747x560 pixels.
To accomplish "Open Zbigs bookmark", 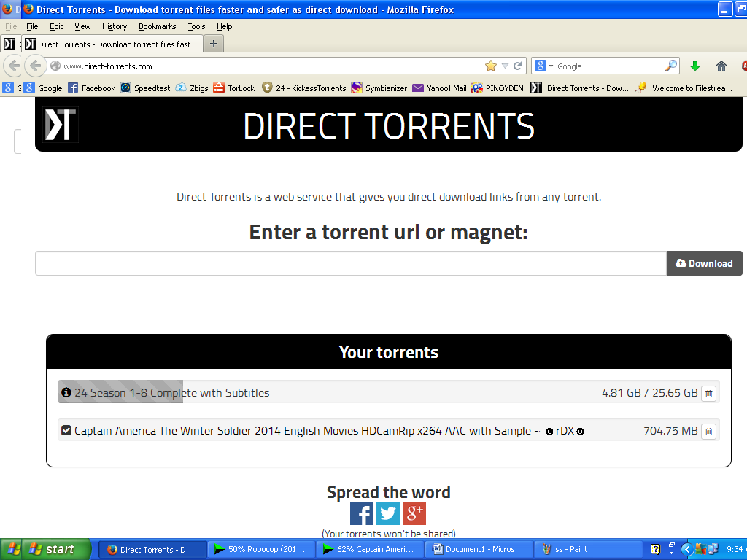I will (192, 87).
